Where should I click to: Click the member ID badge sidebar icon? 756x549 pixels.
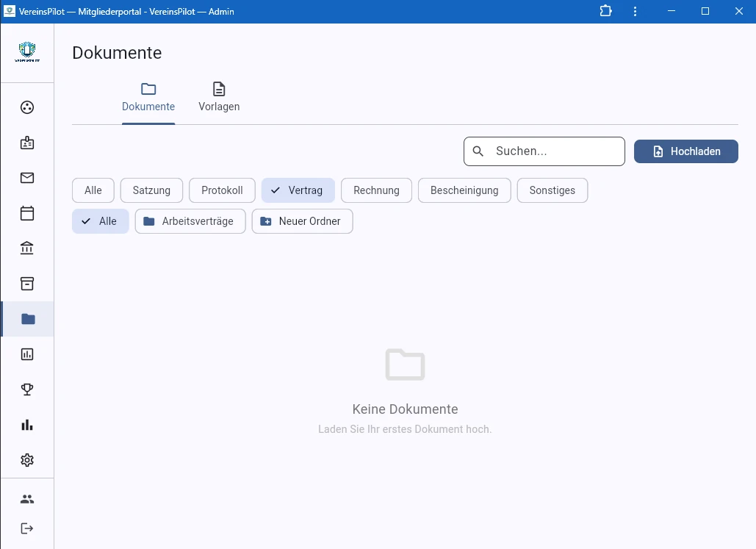click(27, 143)
